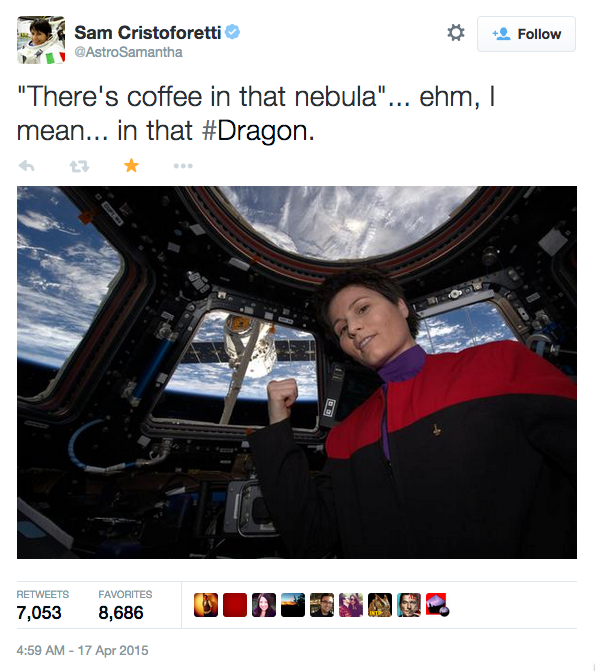Open Sam Cristoforetti's profile avatar

tap(41, 40)
